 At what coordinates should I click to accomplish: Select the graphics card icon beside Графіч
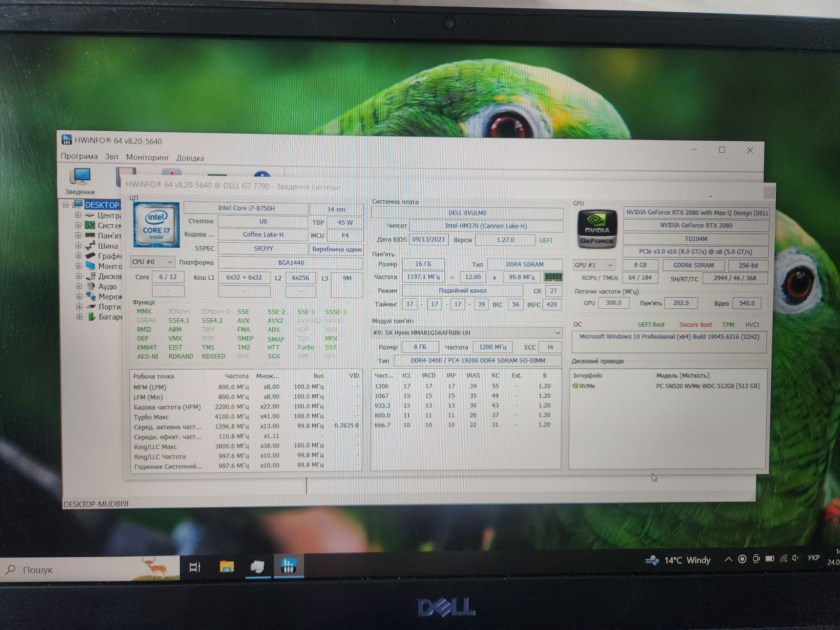point(90,256)
